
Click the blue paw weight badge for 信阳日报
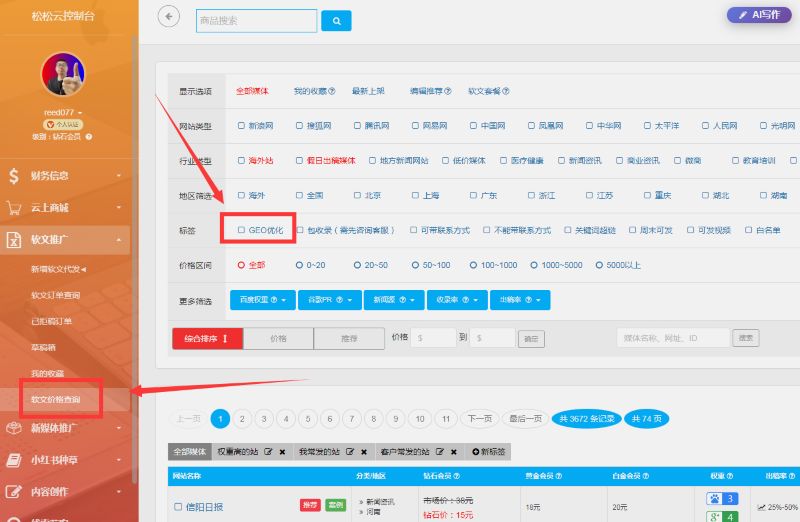(x=722, y=499)
